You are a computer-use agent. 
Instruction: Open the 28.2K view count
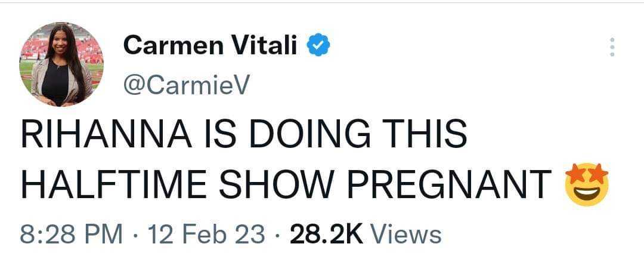tap(326, 233)
